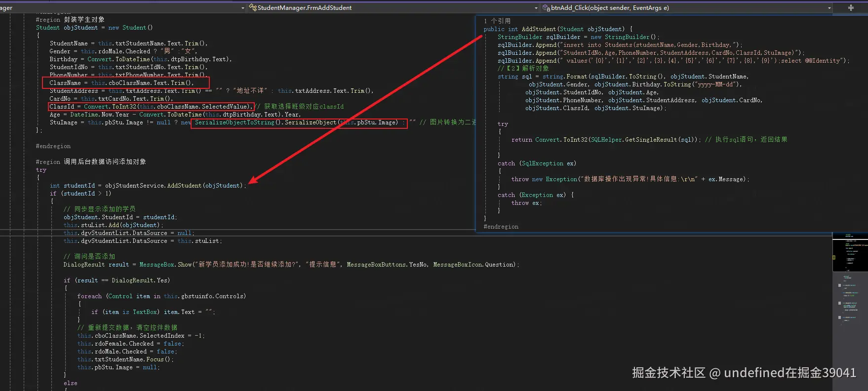Click 'if (result == DialogResult.Yes)' line

pos(117,280)
